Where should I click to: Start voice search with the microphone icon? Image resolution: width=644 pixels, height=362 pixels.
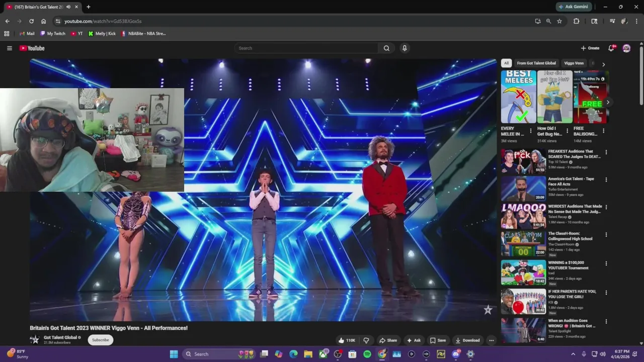click(404, 48)
